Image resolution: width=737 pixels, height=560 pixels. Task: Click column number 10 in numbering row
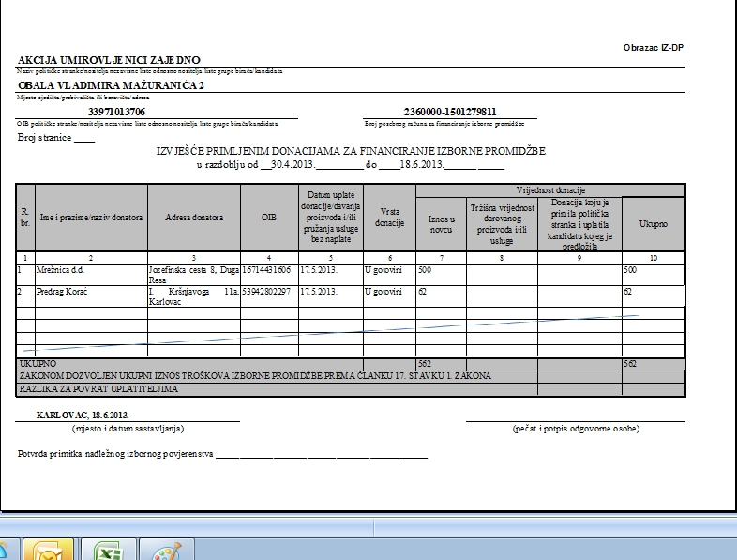coord(654,258)
